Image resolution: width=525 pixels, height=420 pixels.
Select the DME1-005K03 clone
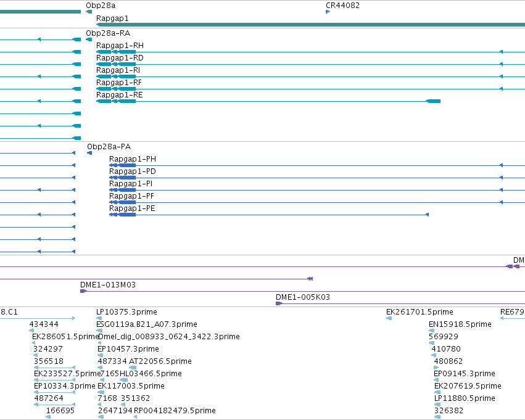303,297
